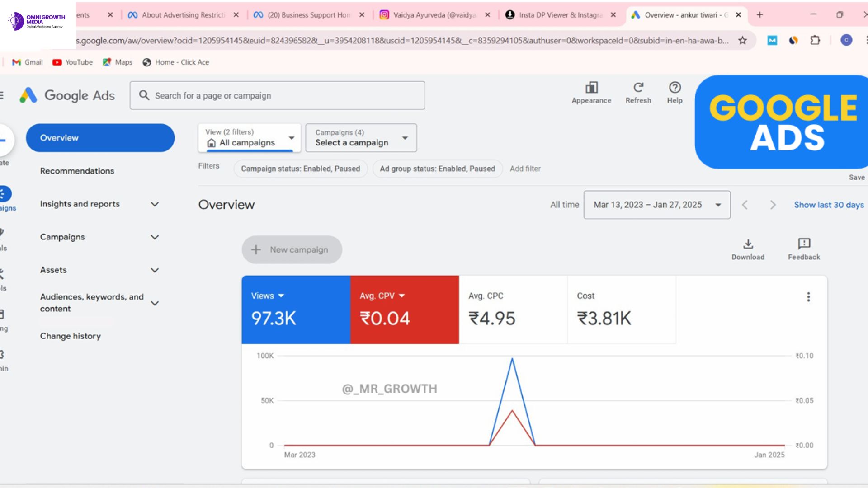This screenshot has height=488, width=868.
Task: Click the campaign search field
Action: point(277,95)
